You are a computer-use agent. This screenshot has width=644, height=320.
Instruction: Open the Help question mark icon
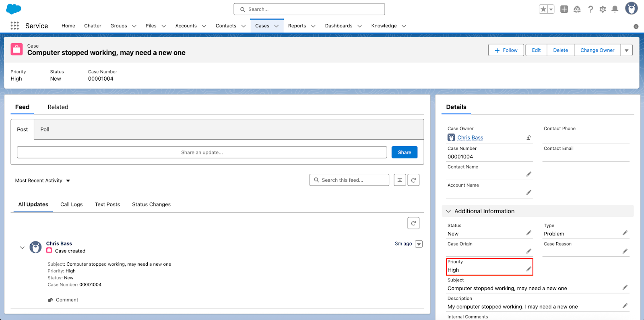590,9
